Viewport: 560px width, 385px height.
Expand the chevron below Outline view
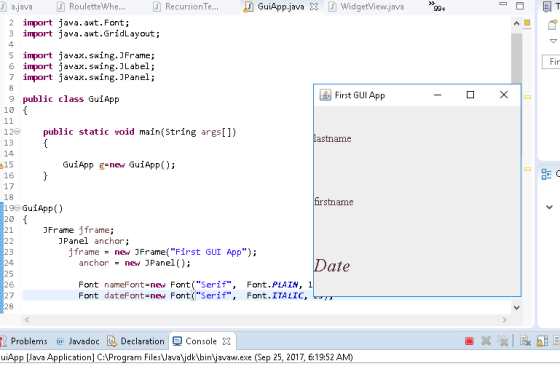(x=549, y=207)
